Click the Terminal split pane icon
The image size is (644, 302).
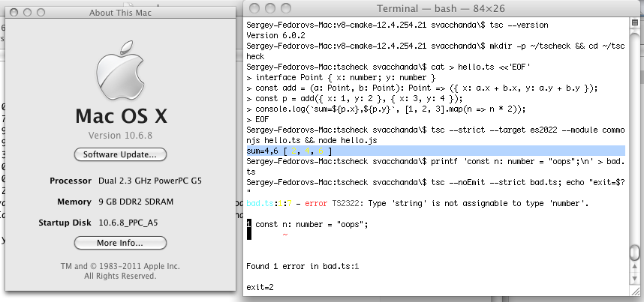point(634,23)
